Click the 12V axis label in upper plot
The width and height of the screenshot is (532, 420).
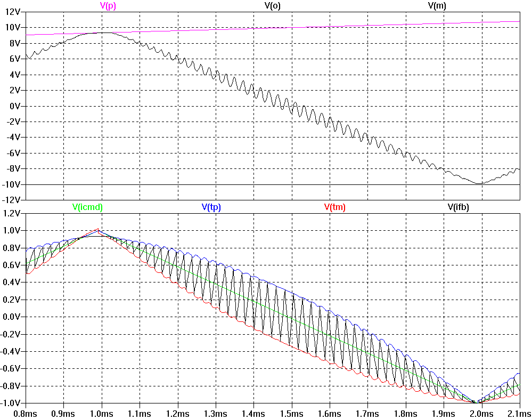point(13,12)
